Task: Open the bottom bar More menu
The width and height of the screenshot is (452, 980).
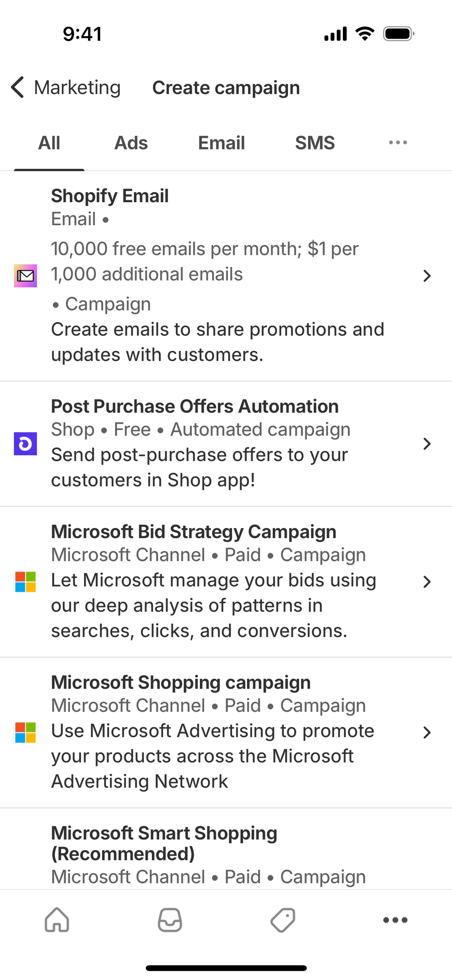Action: [395, 920]
